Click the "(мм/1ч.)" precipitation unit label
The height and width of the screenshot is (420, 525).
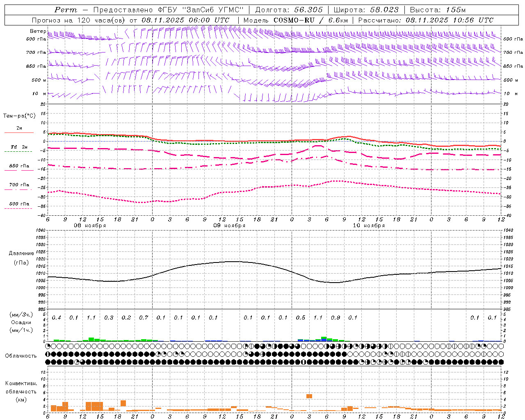pos(21,330)
